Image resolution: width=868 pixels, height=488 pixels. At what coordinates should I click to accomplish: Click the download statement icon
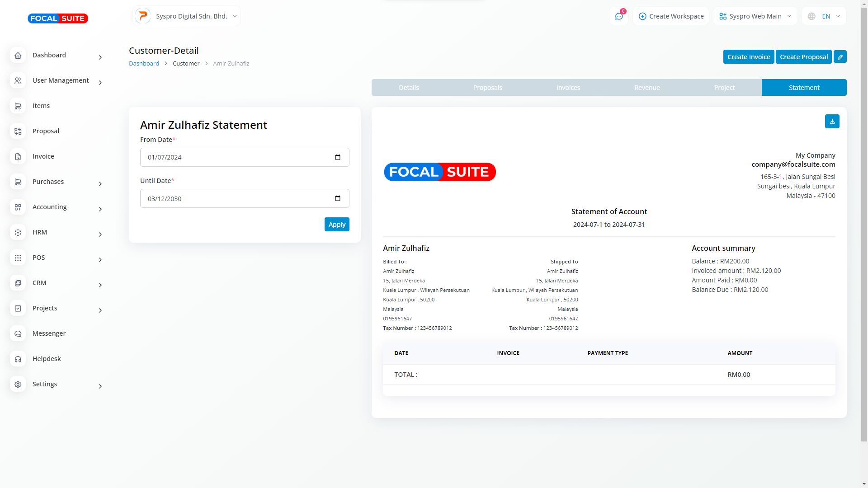832,122
